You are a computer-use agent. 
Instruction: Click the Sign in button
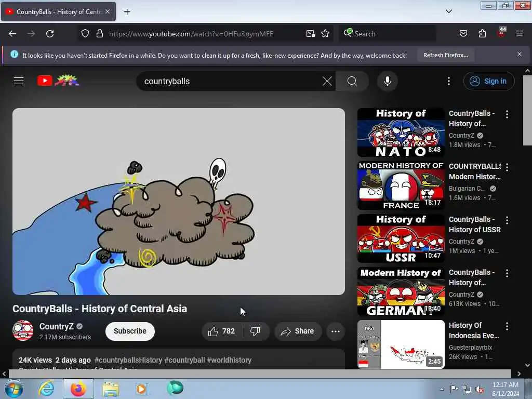point(489,81)
